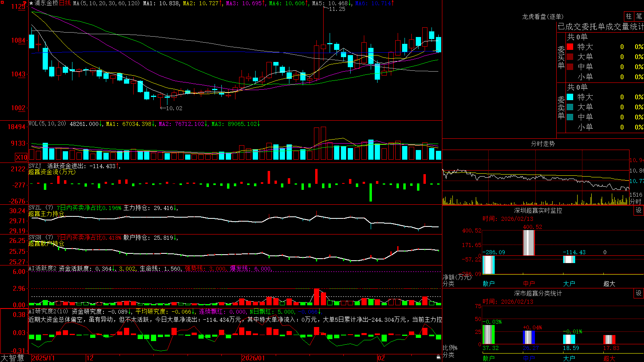Click the 大智慧 logo in bottom corner
The height and width of the screenshot is (362, 644).
tap(12, 358)
